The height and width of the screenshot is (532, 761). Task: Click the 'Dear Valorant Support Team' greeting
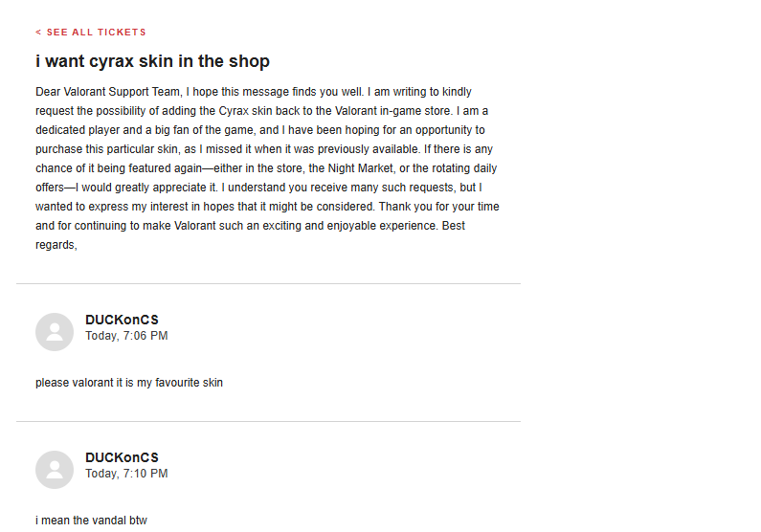(107, 92)
